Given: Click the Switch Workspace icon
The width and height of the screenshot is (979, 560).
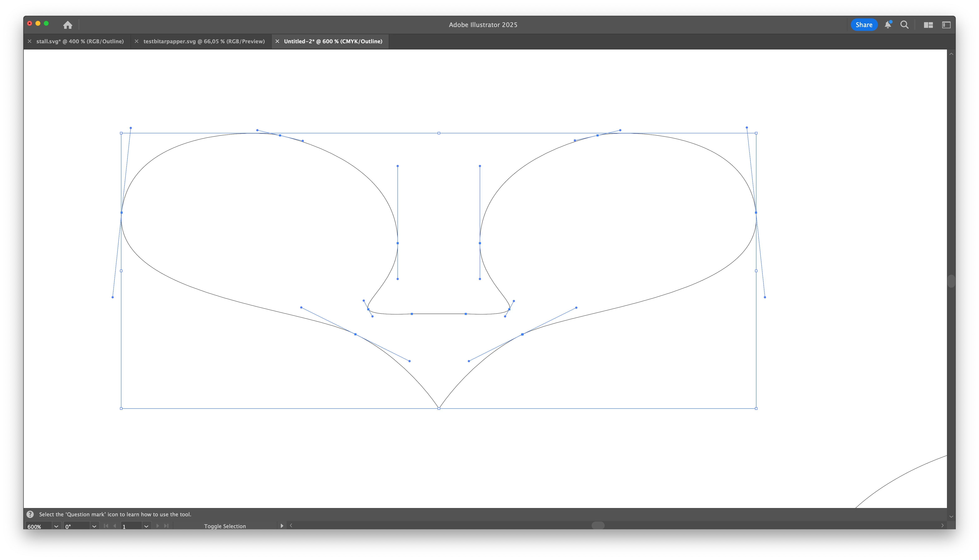Looking at the screenshot, I should click(x=946, y=25).
